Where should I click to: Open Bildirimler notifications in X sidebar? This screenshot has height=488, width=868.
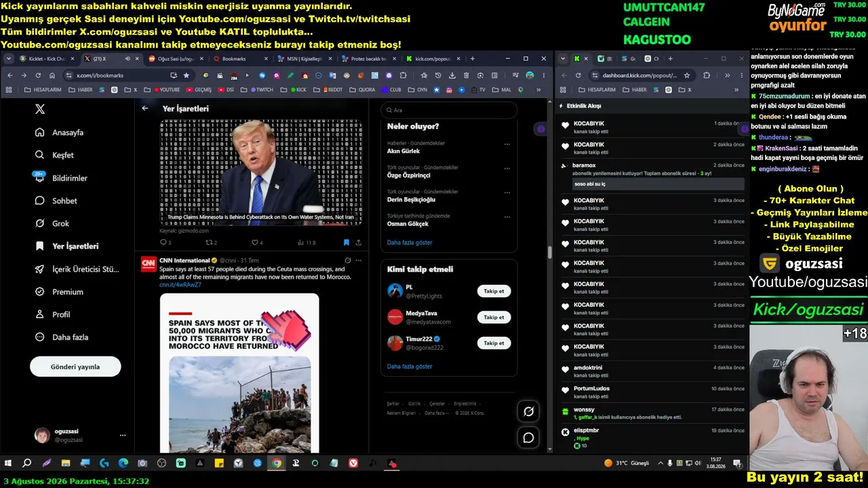pos(61,178)
